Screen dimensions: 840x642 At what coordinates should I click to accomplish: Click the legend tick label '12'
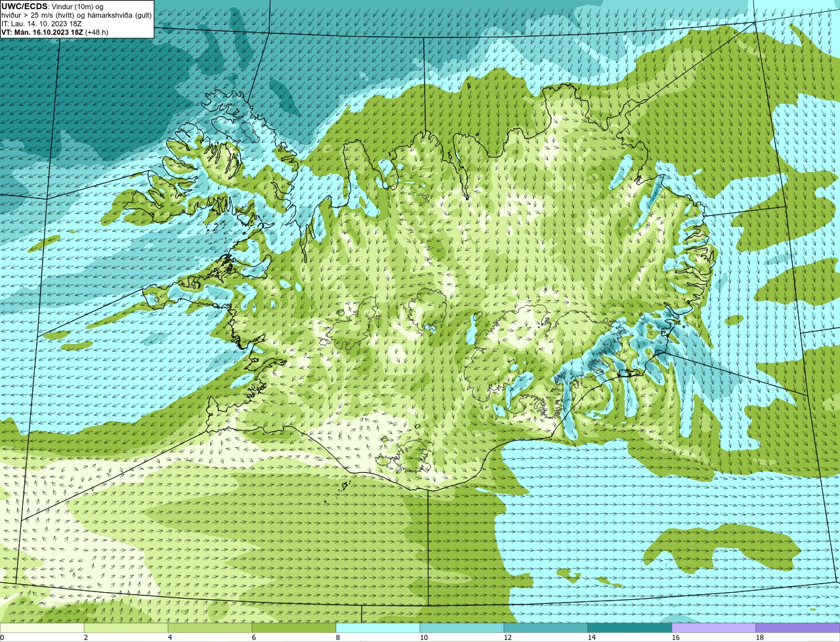pos(507,637)
